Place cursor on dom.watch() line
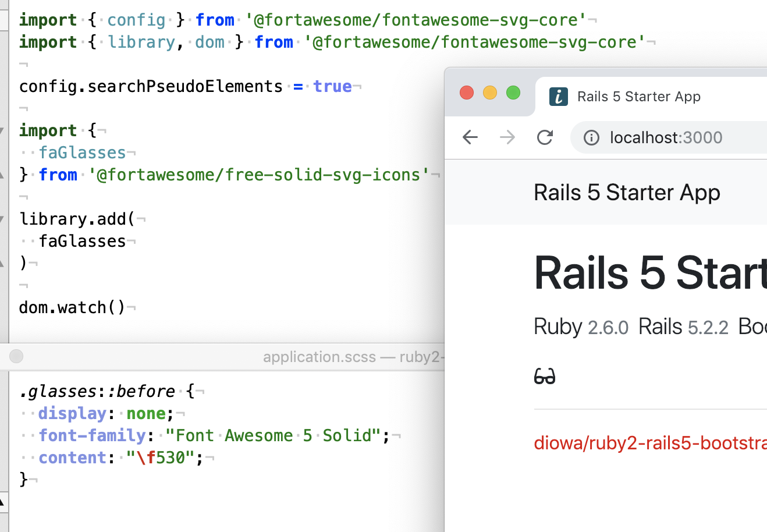767x532 pixels. coord(72,307)
